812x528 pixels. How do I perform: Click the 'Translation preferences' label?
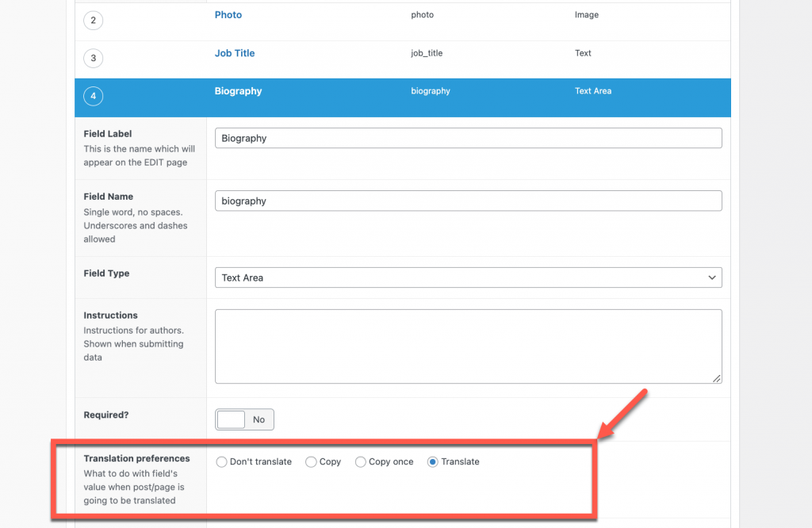point(136,459)
